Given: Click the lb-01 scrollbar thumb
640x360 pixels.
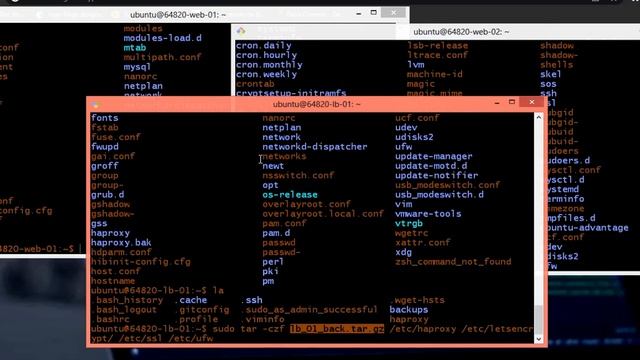Looking at the screenshot, I should 539,319.
